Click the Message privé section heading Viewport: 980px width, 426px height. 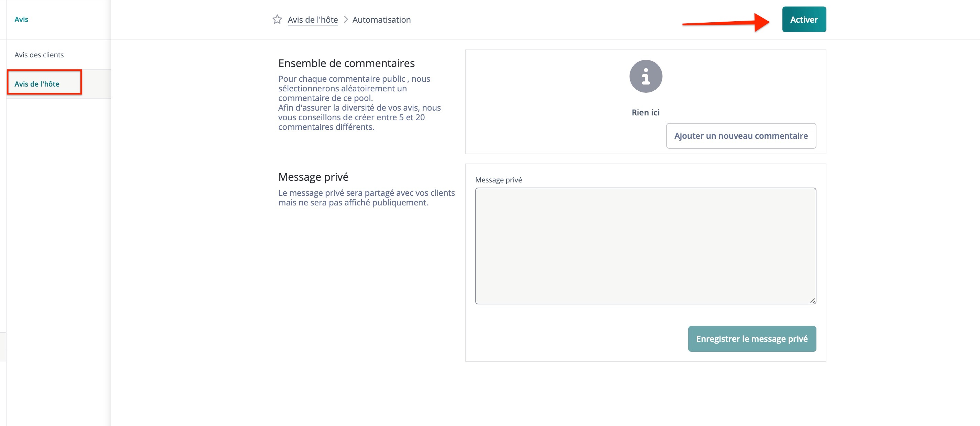coord(313,177)
